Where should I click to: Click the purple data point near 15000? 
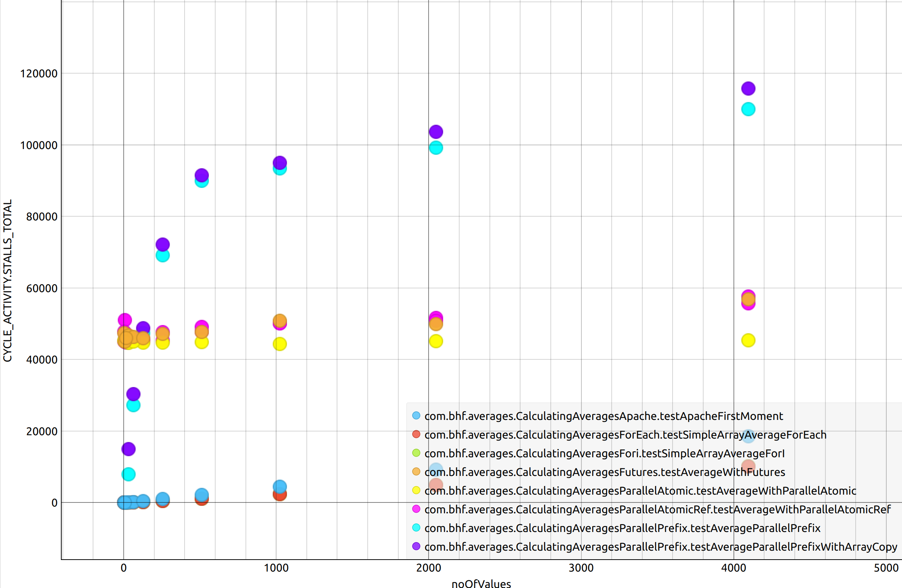(129, 449)
